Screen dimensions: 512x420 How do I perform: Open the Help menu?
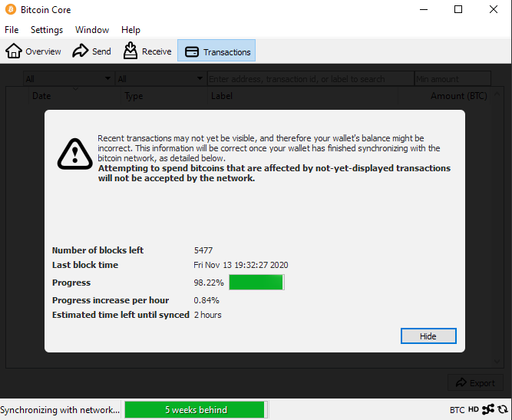[130, 30]
